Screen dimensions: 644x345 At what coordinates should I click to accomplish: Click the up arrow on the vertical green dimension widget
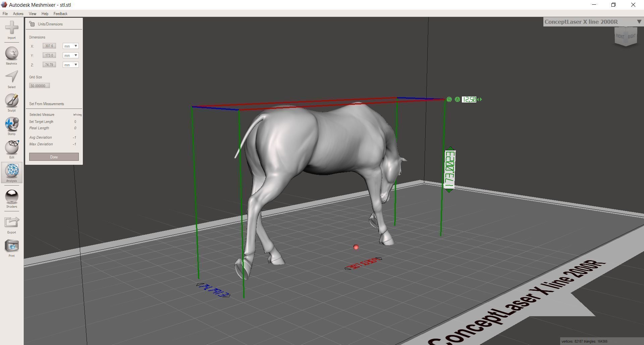click(450, 148)
